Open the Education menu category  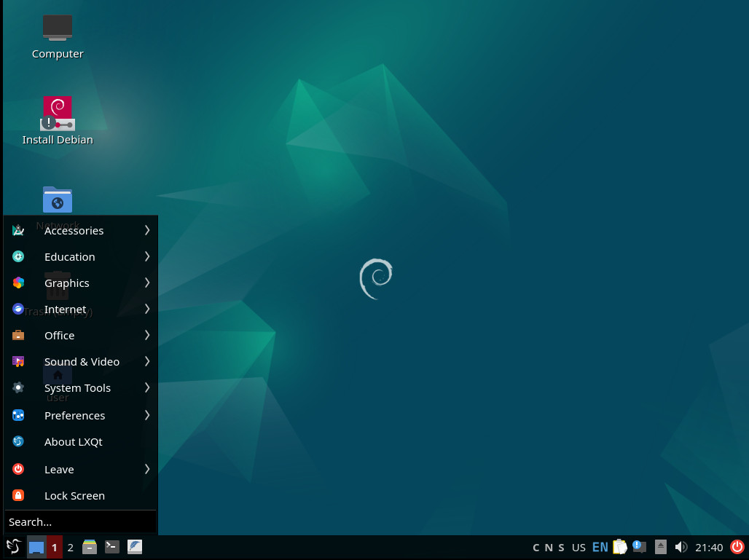coord(81,257)
